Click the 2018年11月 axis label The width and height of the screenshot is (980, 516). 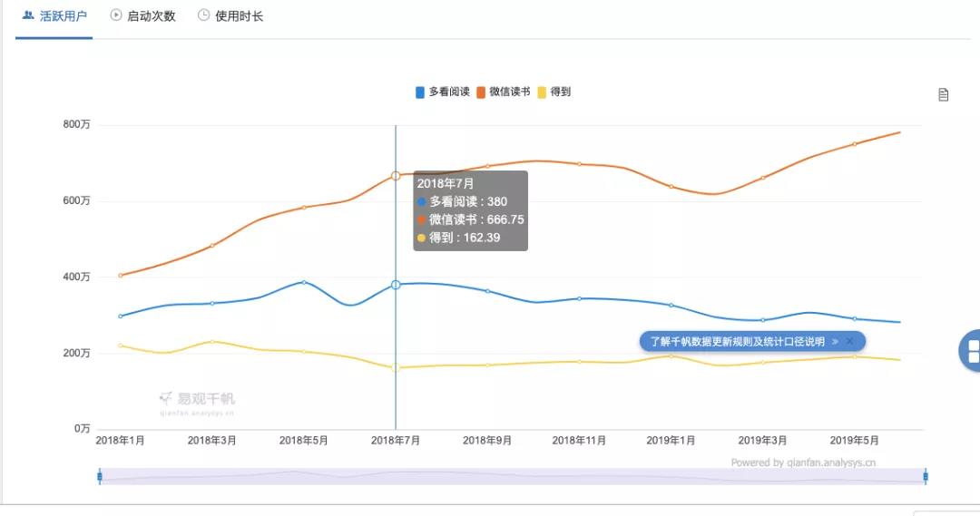(x=579, y=441)
